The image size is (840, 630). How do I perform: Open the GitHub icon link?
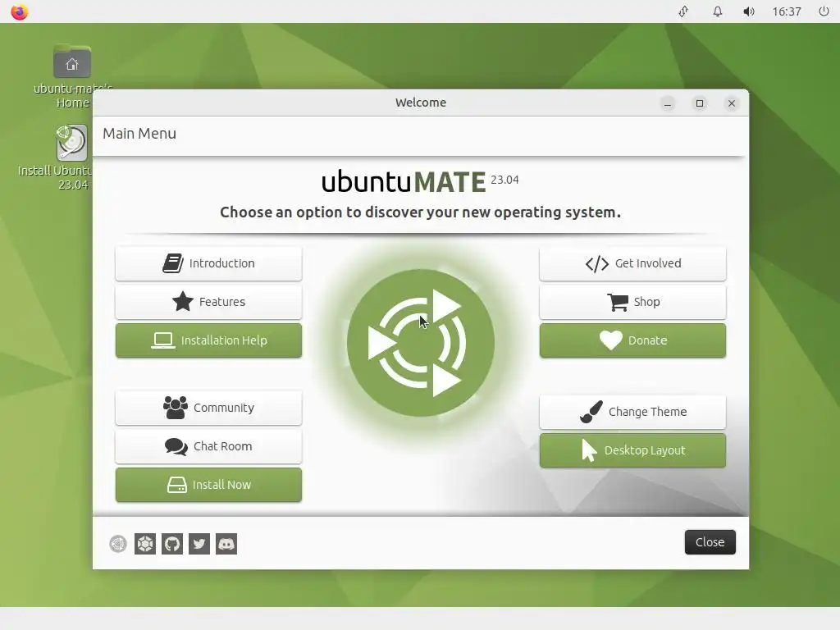click(172, 545)
